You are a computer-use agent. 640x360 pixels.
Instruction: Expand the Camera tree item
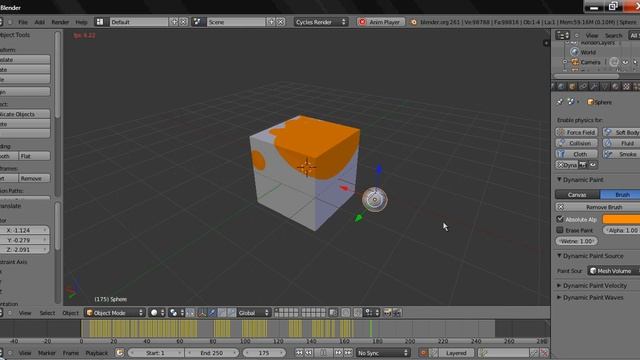[565, 62]
